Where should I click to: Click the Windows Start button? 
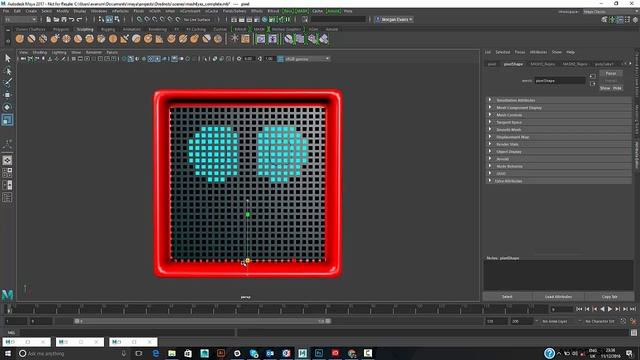click(8, 353)
